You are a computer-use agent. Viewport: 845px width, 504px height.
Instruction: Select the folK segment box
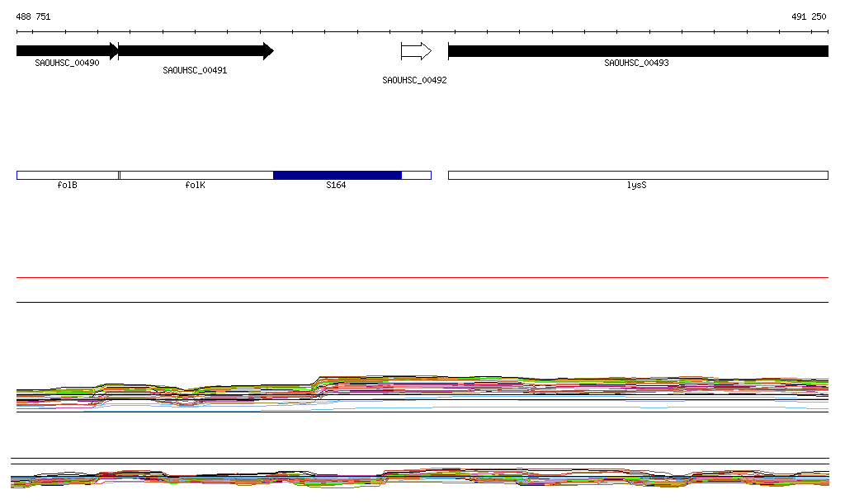(x=196, y=175)
